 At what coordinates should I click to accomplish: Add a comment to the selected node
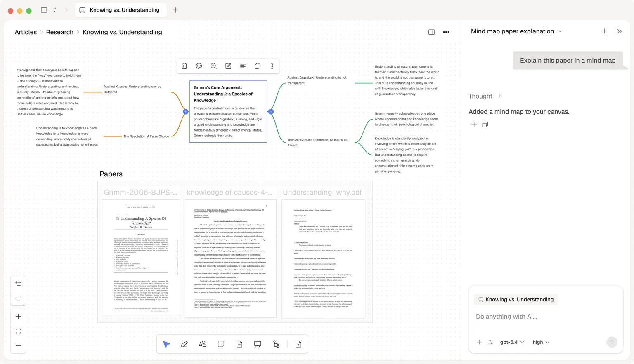tap(258, 66)
